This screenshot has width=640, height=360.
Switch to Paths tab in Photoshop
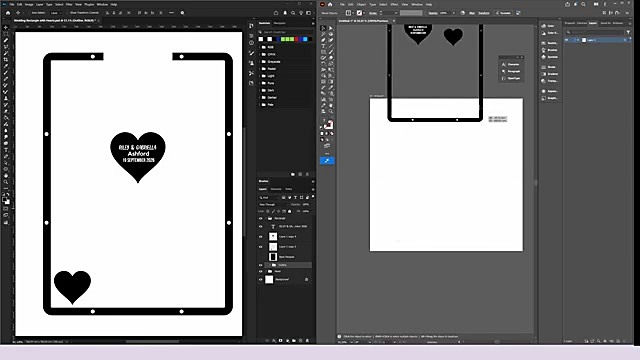click(289, 189)
